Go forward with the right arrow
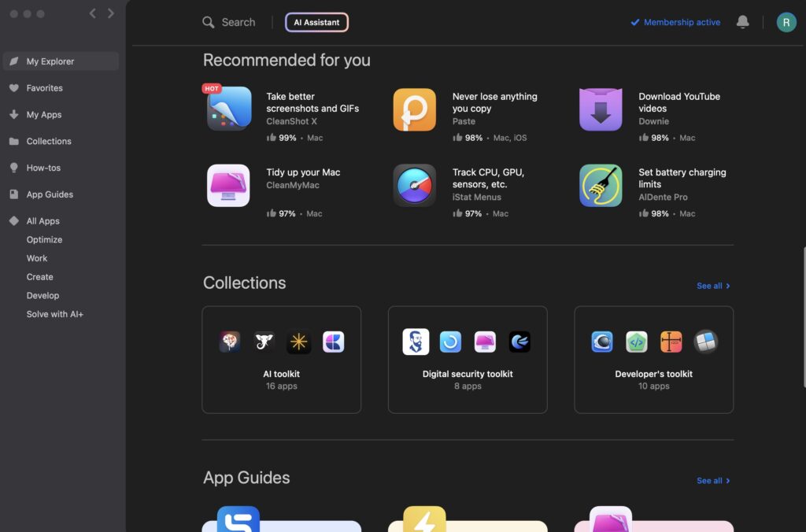Viewport: 806px width, 532px height. tap(110, 13)
